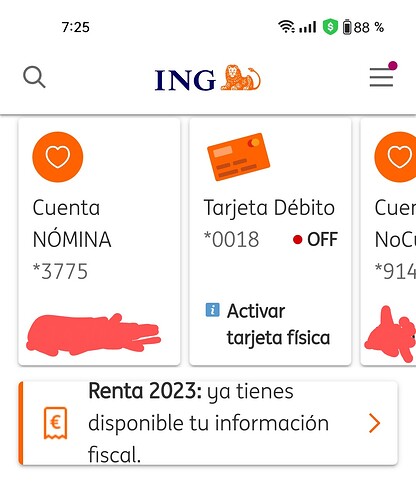Open the partially visible Cuenta NoCuenta card

click(x=388, y=242)
